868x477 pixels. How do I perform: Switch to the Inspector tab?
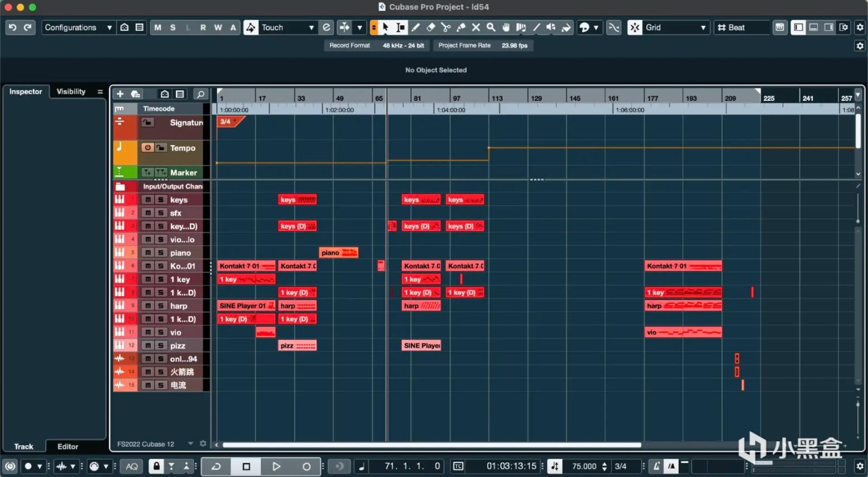tap(26, 91)
